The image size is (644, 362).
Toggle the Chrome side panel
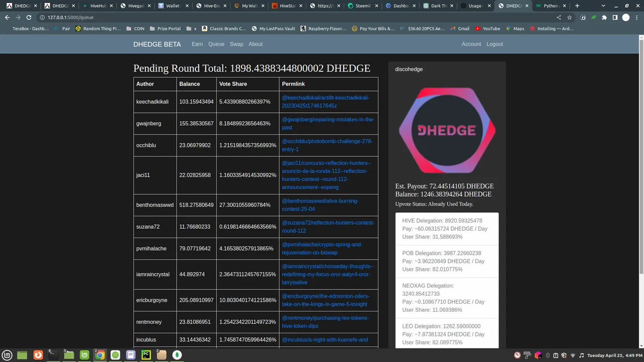pos(615,17)
